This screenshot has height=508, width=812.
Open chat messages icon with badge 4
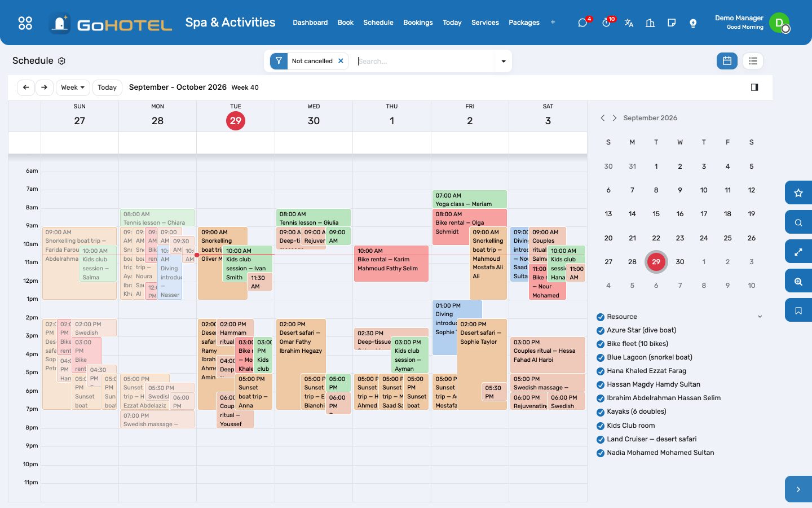tap(583, 23)
